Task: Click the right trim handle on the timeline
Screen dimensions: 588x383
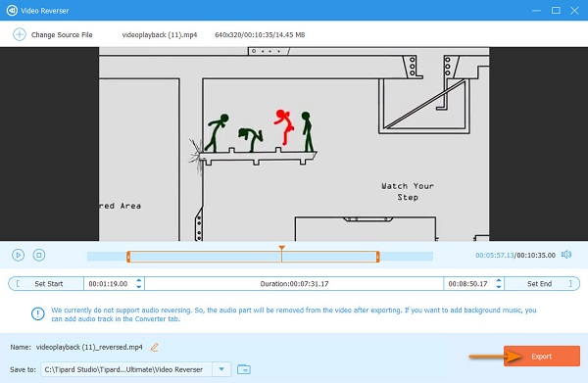Action: click(x=377, y=257)
